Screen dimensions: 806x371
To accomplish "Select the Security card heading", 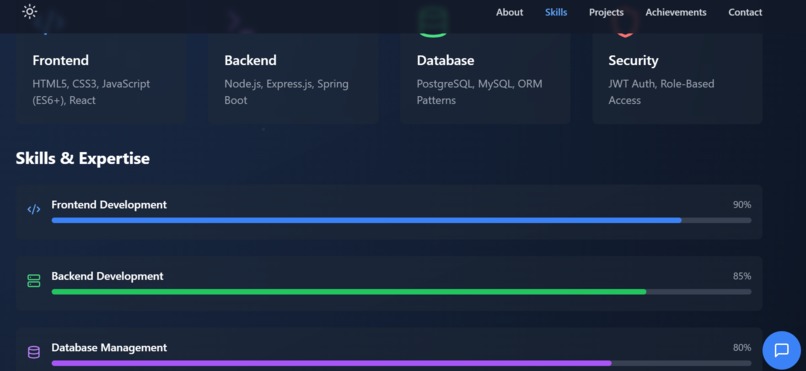I will coord(633,61).
